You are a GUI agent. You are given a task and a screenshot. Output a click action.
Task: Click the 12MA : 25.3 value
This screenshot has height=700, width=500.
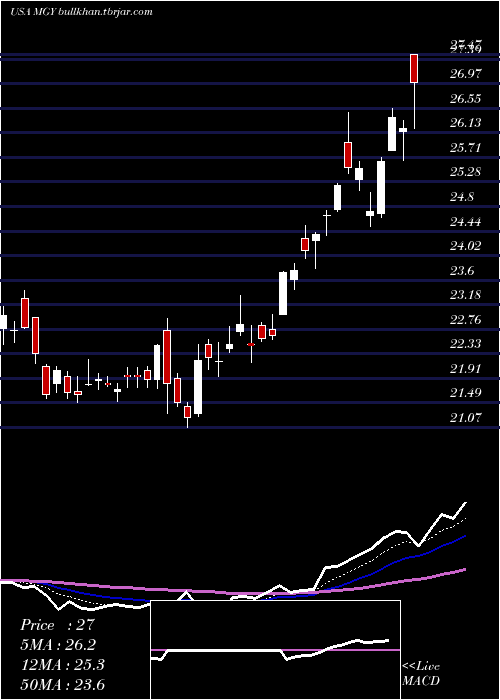pyautogui.click(x=62, y=665)
